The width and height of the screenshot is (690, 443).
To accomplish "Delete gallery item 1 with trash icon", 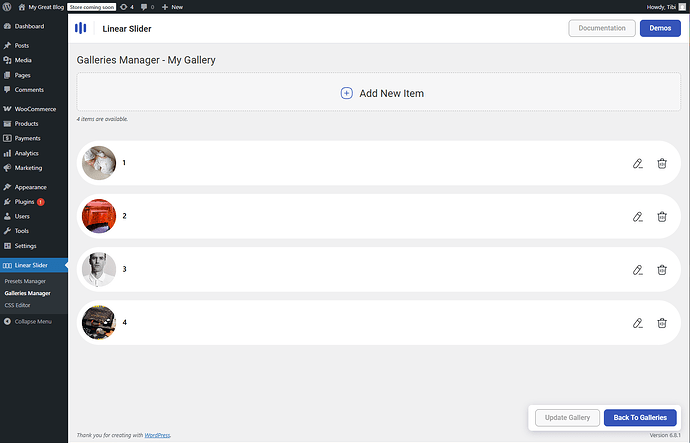I will (x=662, y=163).
